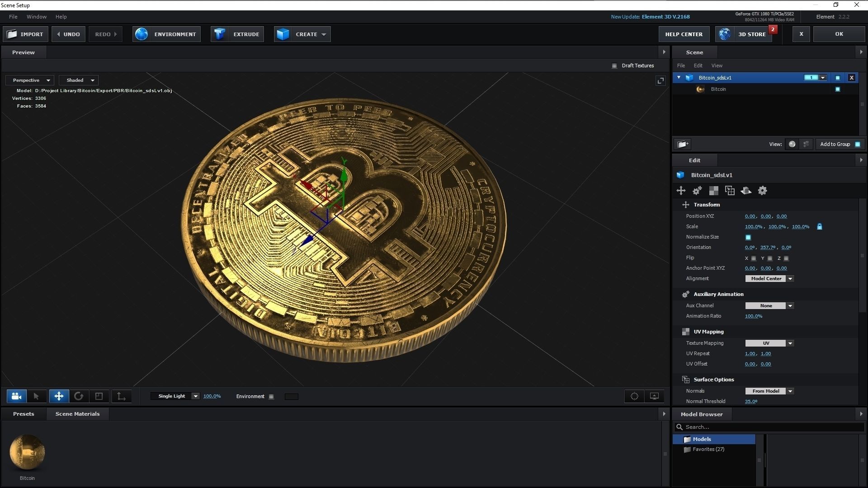Toggle Draft Textures
The height and width of the screenshot is (488, 868).
click(x=614, y=66)
